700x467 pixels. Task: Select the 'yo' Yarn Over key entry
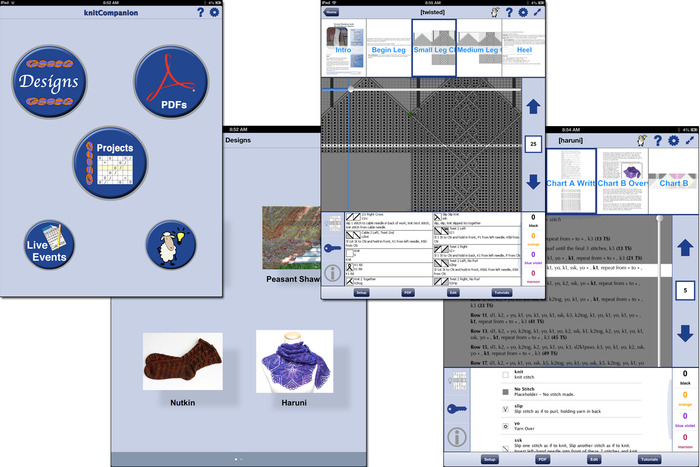(571, 425)
